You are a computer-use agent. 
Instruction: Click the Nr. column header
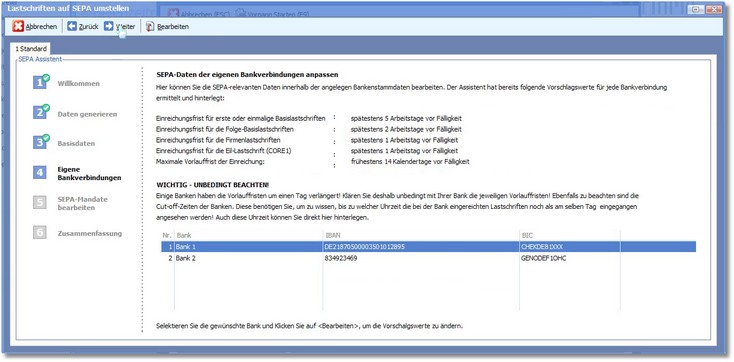(x=168, y=235)
